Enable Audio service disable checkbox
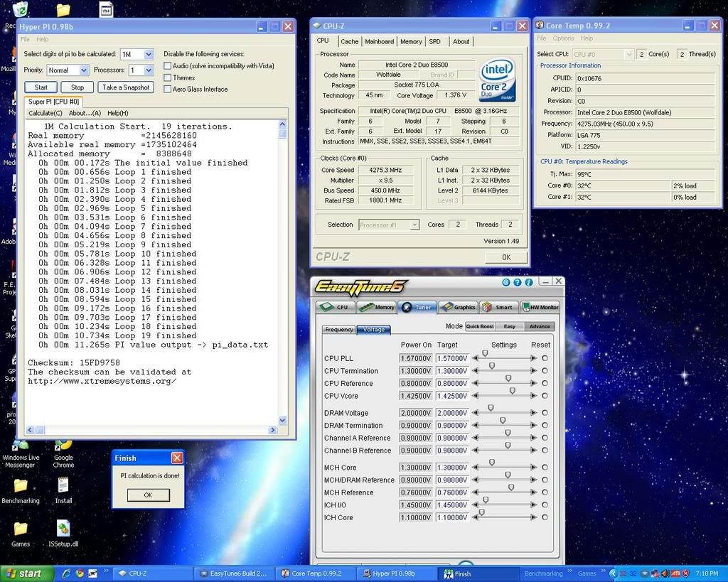 (168, 66)
